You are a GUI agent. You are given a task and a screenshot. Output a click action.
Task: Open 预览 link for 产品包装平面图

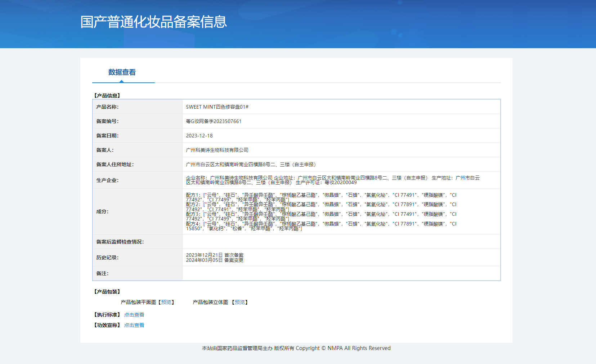pyautogui.click(x=166, y=302)
